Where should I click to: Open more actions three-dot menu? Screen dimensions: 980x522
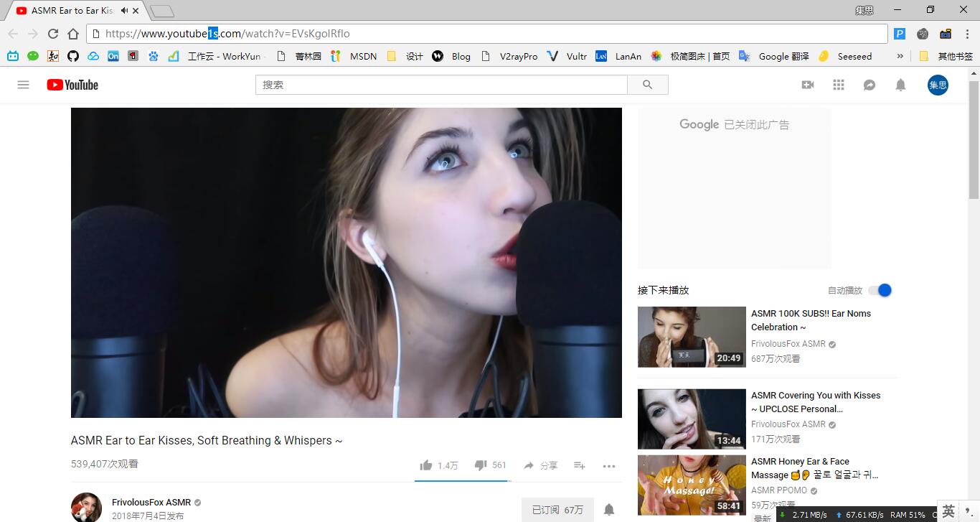click(x=609, y=466)
